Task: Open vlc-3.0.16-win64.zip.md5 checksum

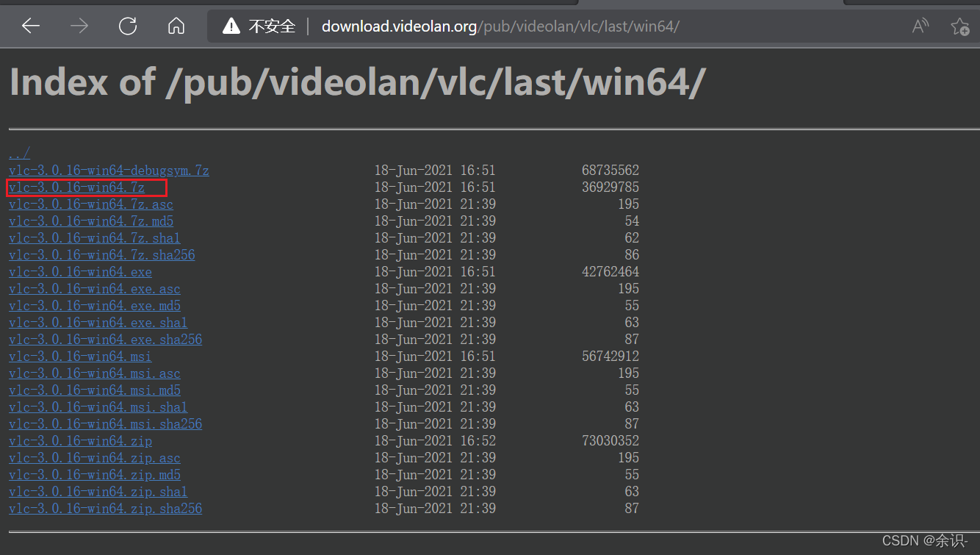Action: tap(94, 474)
